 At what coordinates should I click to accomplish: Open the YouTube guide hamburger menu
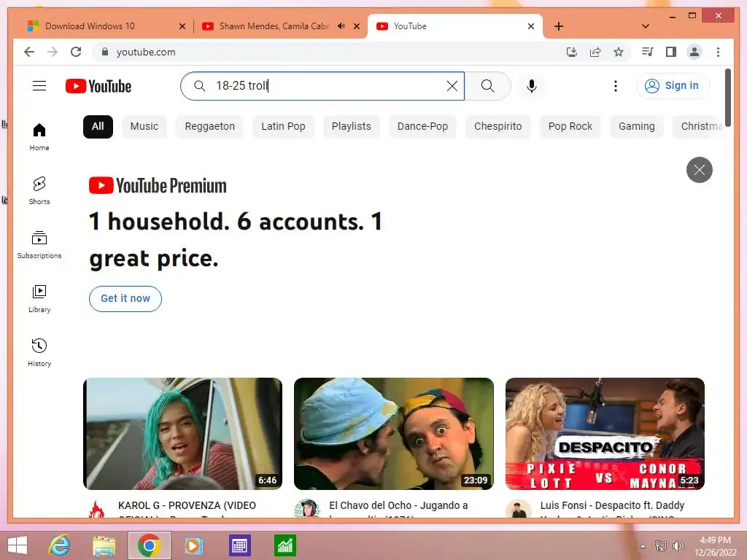[x=39, y=86]
